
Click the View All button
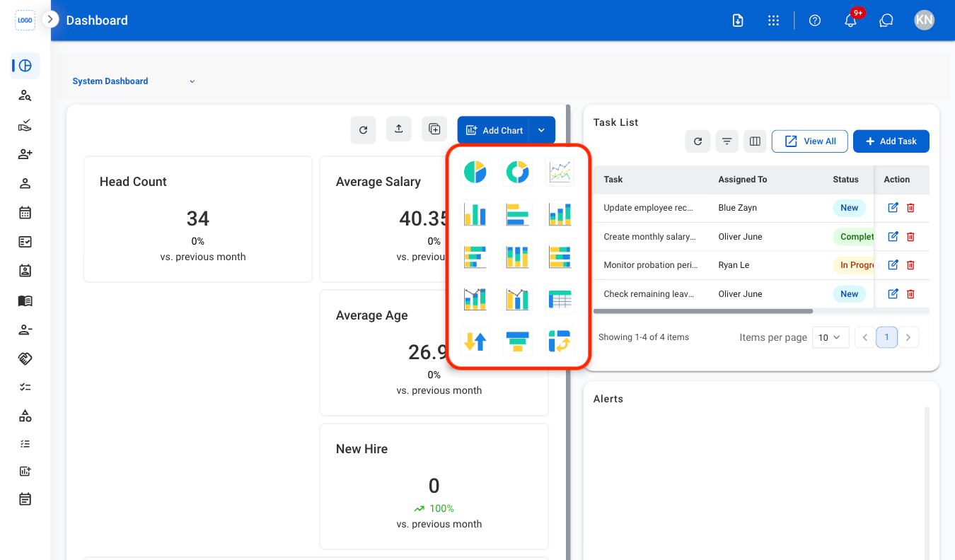pos(810,141)
